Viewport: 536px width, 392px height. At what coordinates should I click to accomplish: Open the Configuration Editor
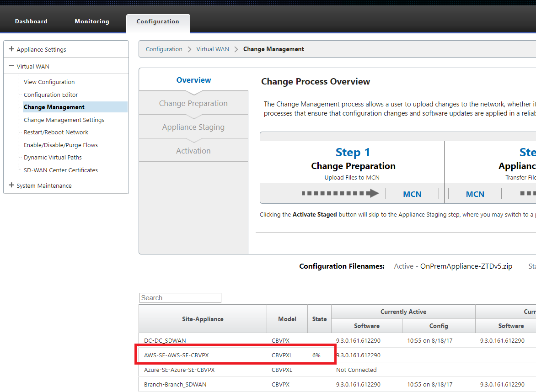(x=51, y=95)
